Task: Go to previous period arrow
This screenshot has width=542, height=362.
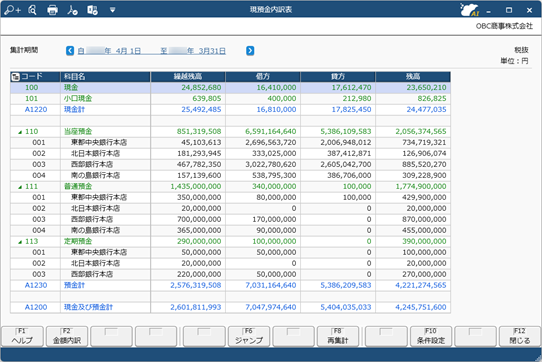Action: 70,51
